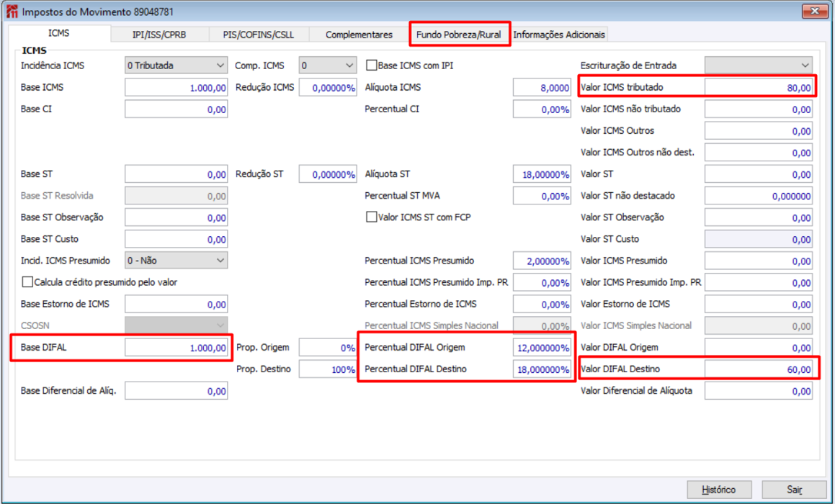The image size is (835, 504).
Task: Click the Base DIFAL field
Action: 177,348
